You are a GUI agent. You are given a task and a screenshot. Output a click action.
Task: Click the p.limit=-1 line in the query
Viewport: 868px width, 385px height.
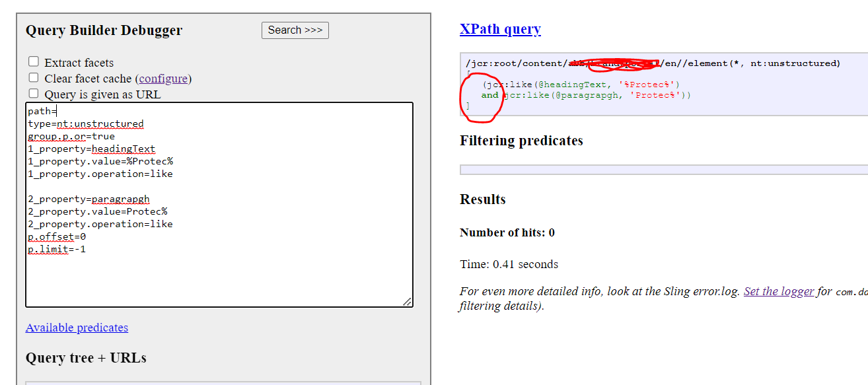(56, 249)
